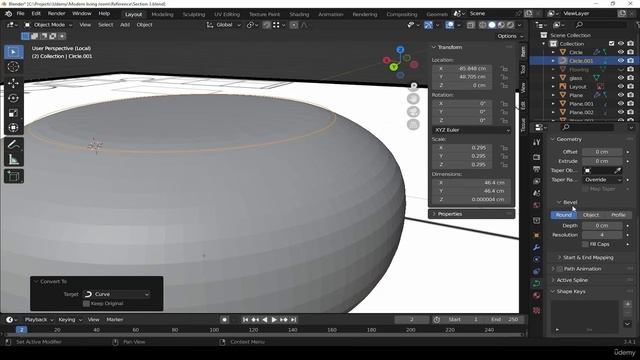The image size is (640, 360).
Task: Click the blue Z axis on navigation gizmo
Action: (x=400, y=50)
